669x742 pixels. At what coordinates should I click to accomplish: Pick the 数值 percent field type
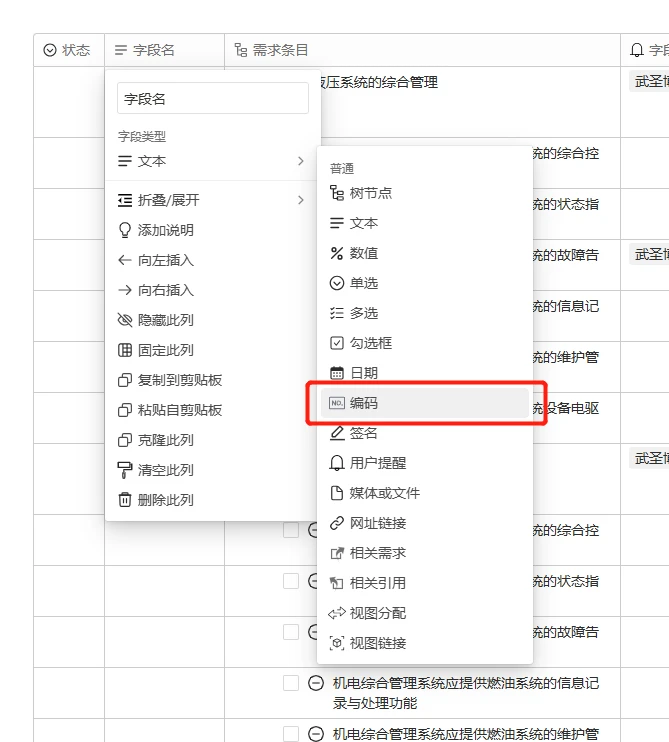point(424,253)
